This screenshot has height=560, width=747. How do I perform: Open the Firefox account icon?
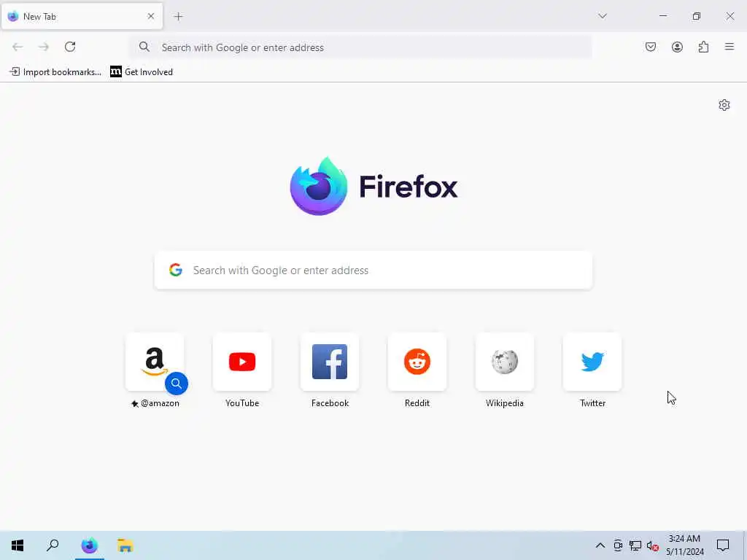pyautogui.click(x=677, y=47)
